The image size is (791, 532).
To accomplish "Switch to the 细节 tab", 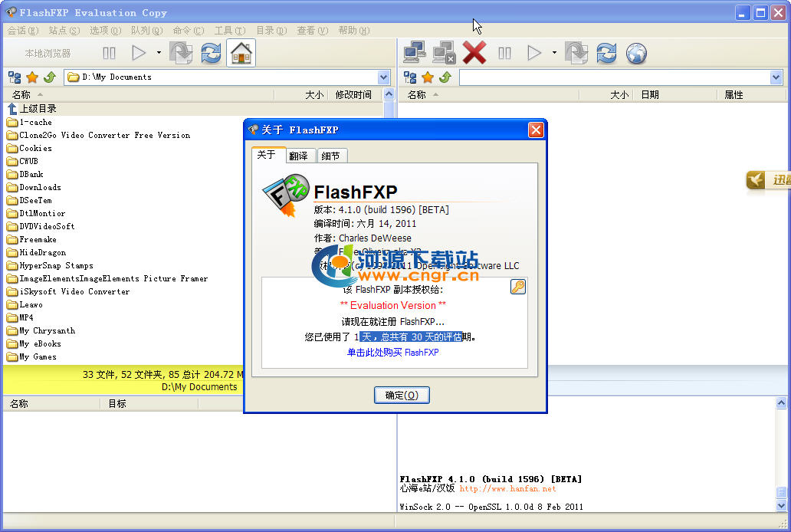I will coord(333,156).
